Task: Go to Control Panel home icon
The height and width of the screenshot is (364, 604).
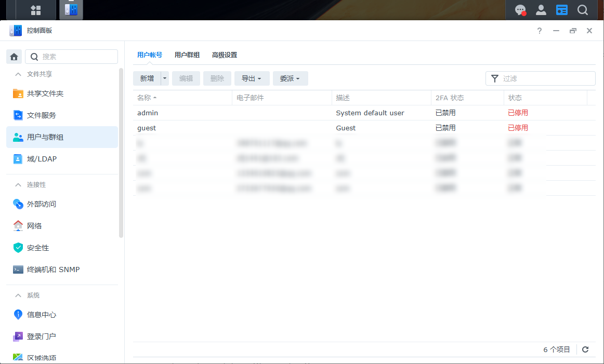Action: 14,57
